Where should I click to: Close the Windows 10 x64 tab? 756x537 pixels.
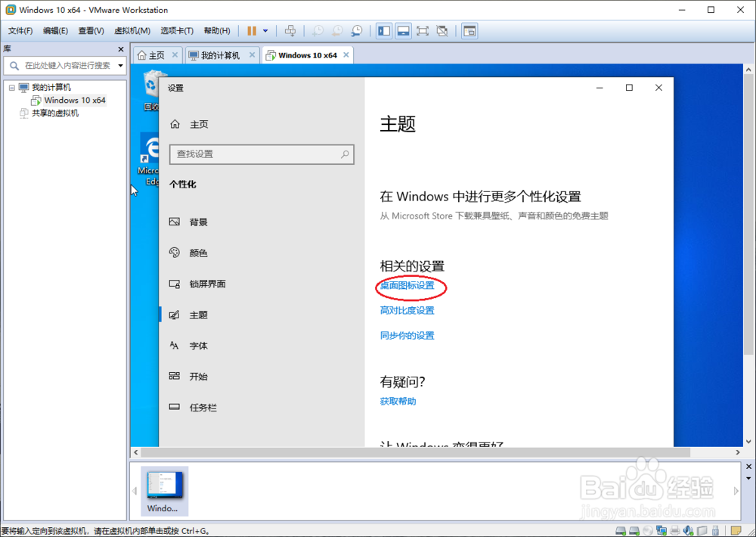pos(346,55)
